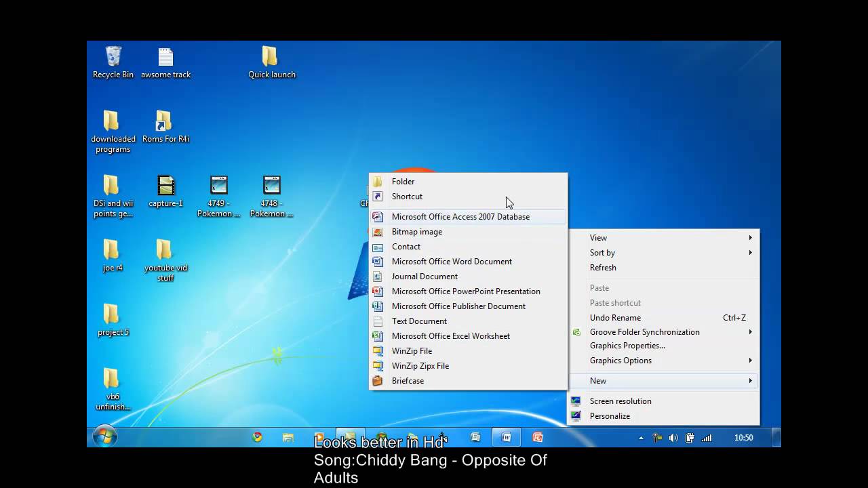Open the taskbar window left of Word

point(475,437)
